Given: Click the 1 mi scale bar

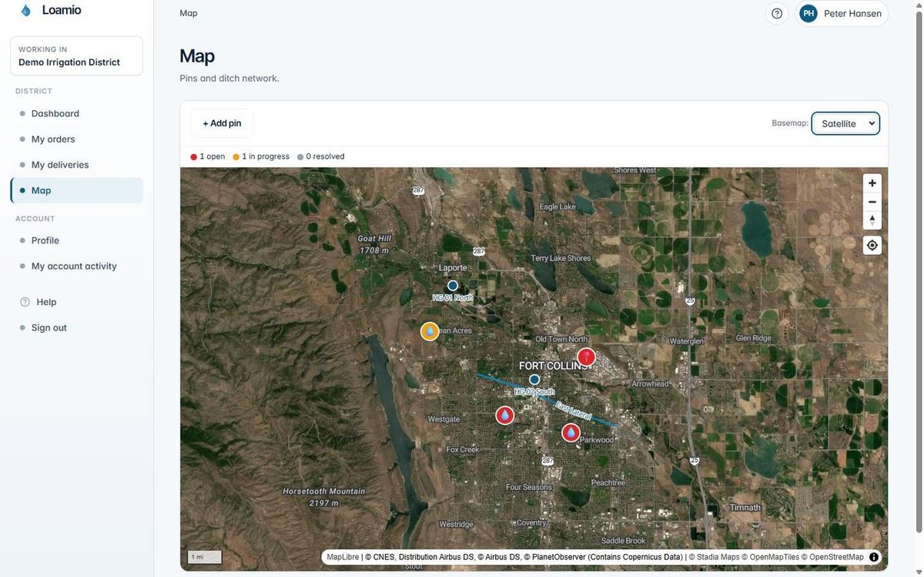Looking at the screenshot, I should (x=205, y=557).
